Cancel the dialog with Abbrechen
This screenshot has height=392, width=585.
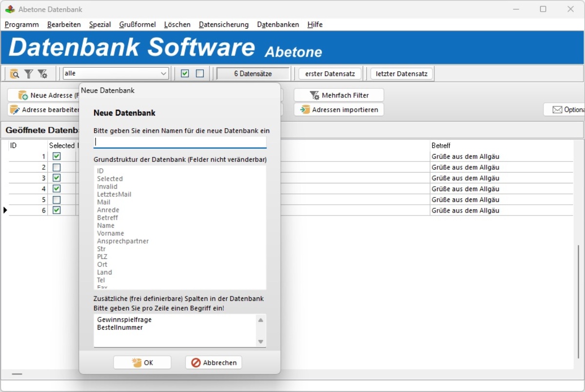[214, 363]
